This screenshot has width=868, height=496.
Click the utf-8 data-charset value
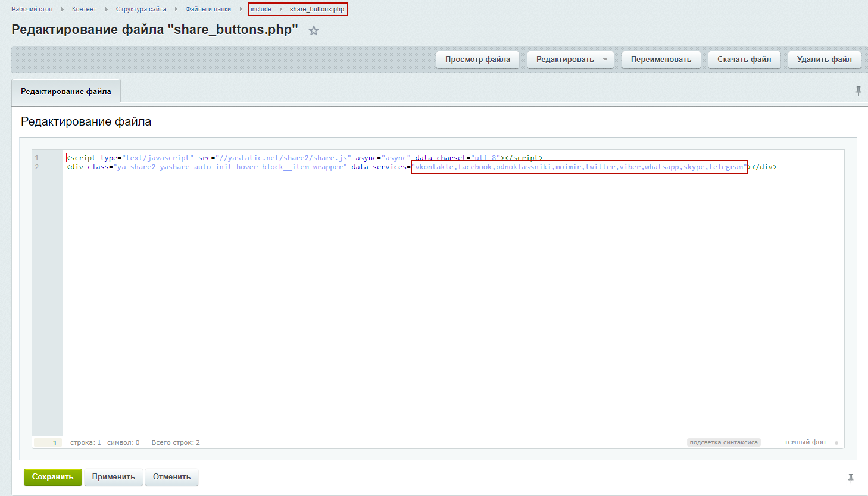click(486, 158)
